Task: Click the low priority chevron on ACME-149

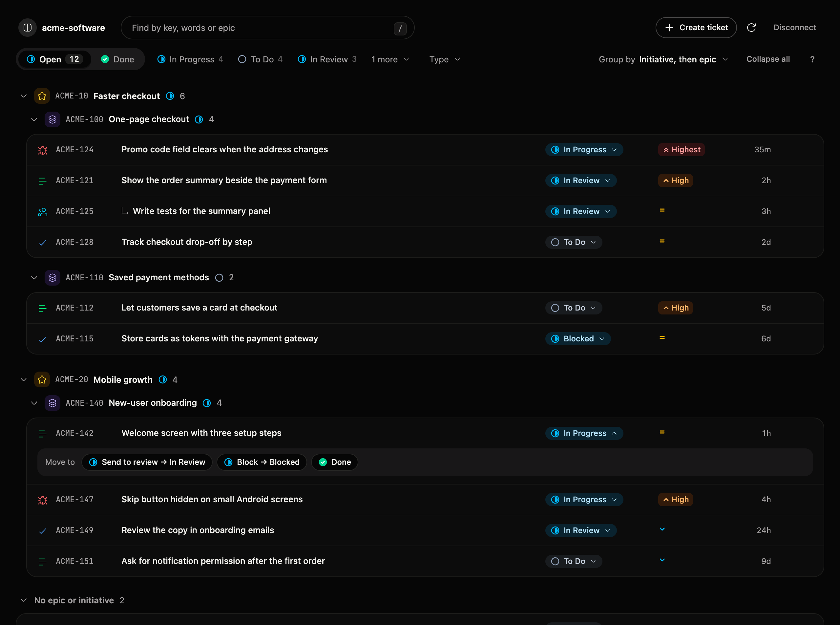Action: click(662, 529)
